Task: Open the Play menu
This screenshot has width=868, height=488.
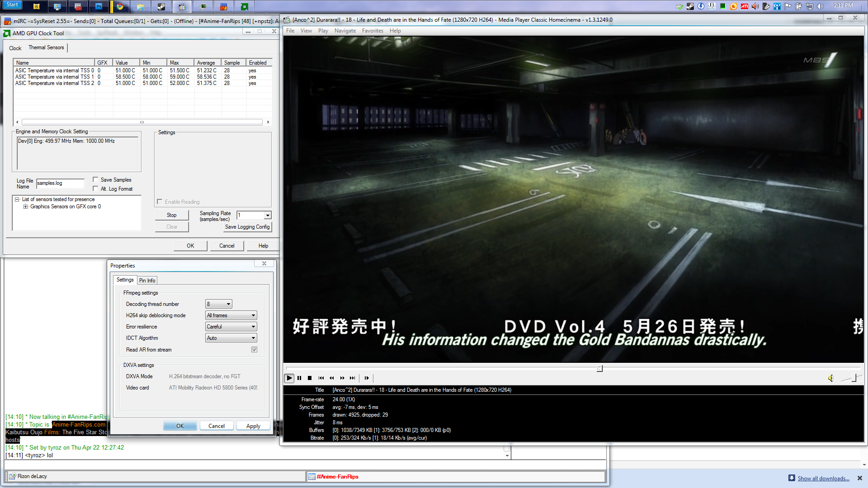Action: (323, 31)
